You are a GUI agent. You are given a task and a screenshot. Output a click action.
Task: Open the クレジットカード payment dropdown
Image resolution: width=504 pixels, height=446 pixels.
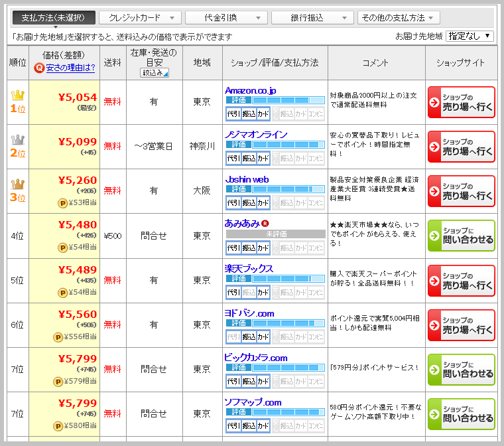[x=140, y=17]
